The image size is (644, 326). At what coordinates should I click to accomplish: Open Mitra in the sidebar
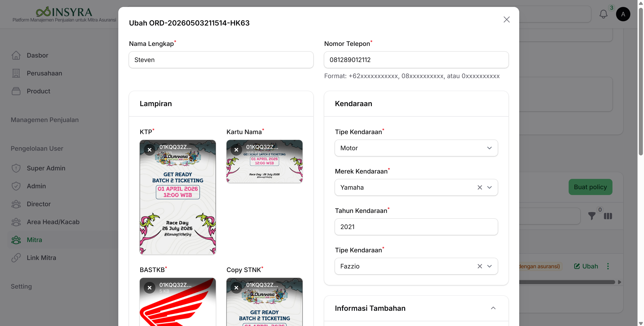pos(34,240)
